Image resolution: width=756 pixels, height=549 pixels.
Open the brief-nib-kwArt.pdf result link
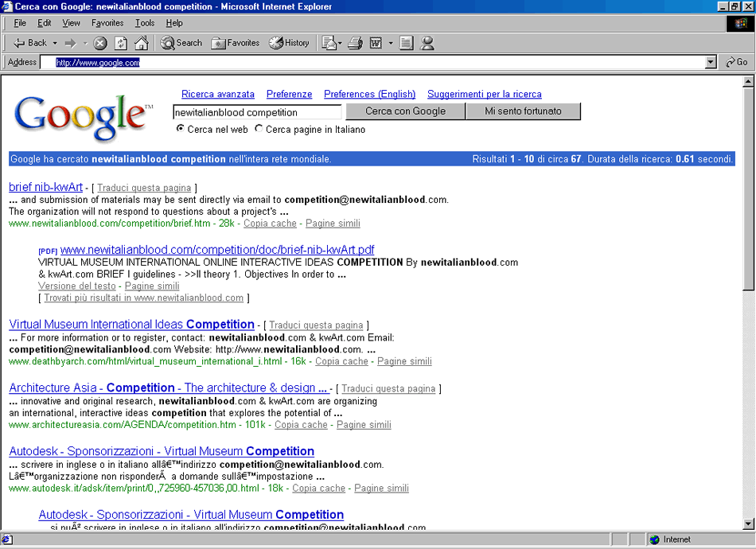(x=217, y=250)
